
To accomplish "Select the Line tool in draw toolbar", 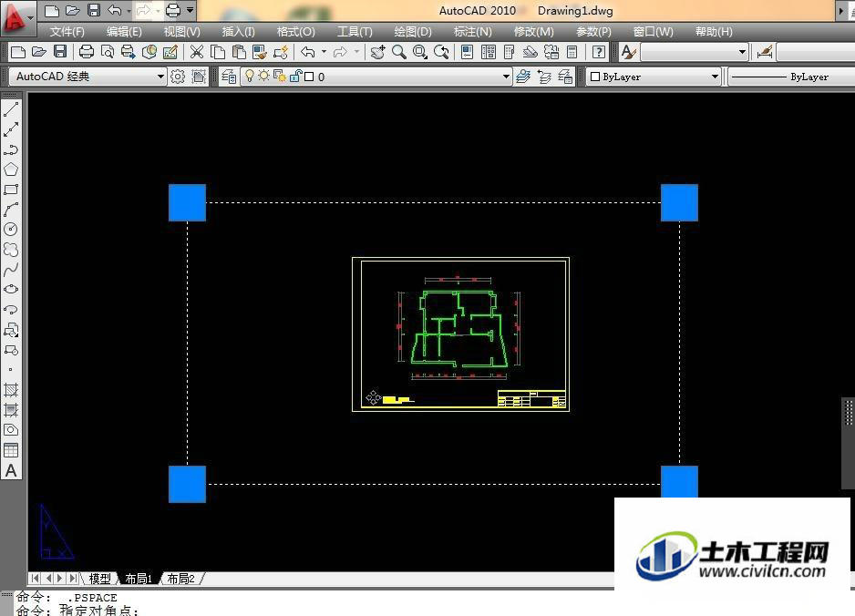I will click(11, 109).
